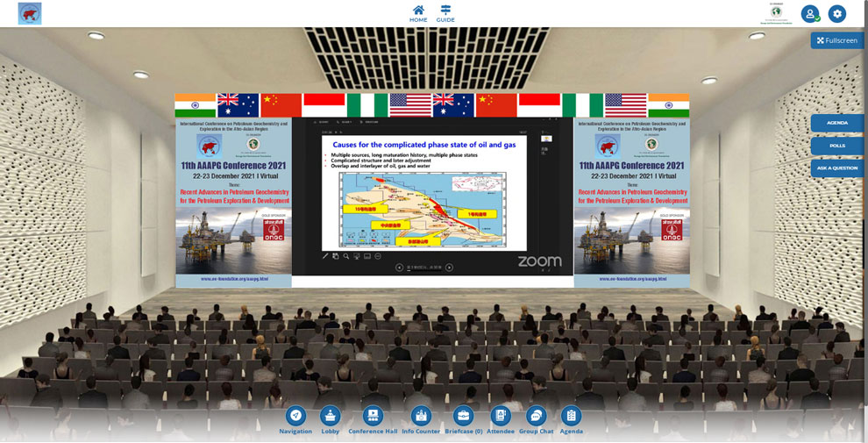Click the ZOOM watermark logo on video
The image size is (868, 443).
click(540, 261)
